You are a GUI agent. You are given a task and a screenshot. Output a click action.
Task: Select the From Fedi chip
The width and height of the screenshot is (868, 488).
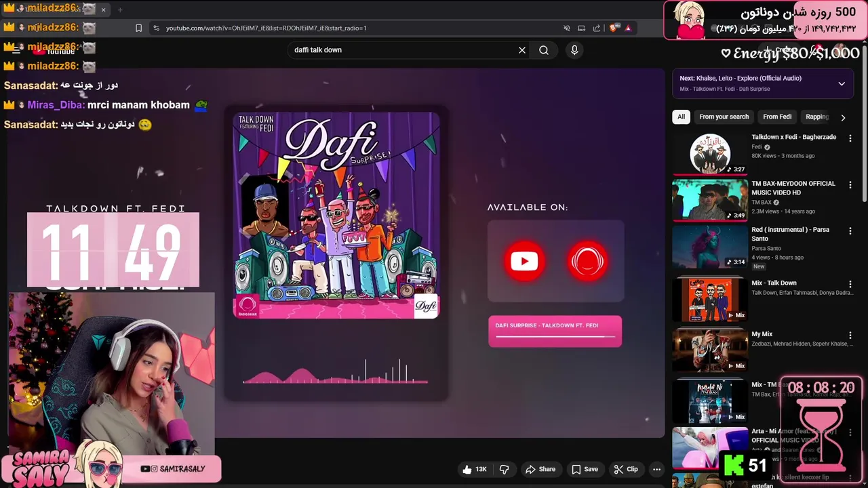click(777, 117)
